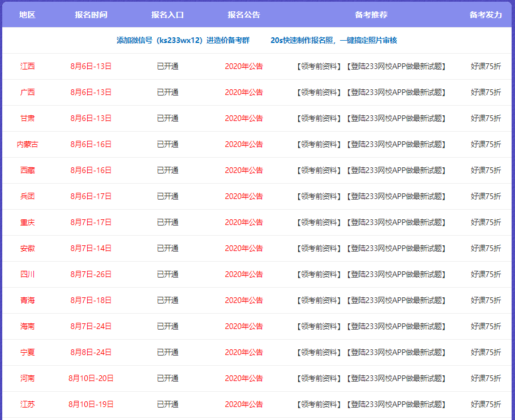Click 领考前资料 in the 重庆 row

(x=319, y=222)
